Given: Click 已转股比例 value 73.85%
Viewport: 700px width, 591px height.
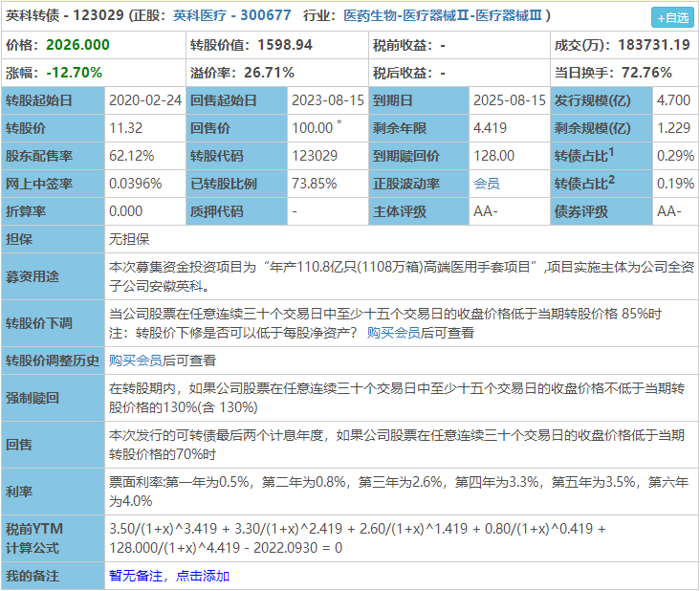Looking at the screenshot, I should point(315,184).
